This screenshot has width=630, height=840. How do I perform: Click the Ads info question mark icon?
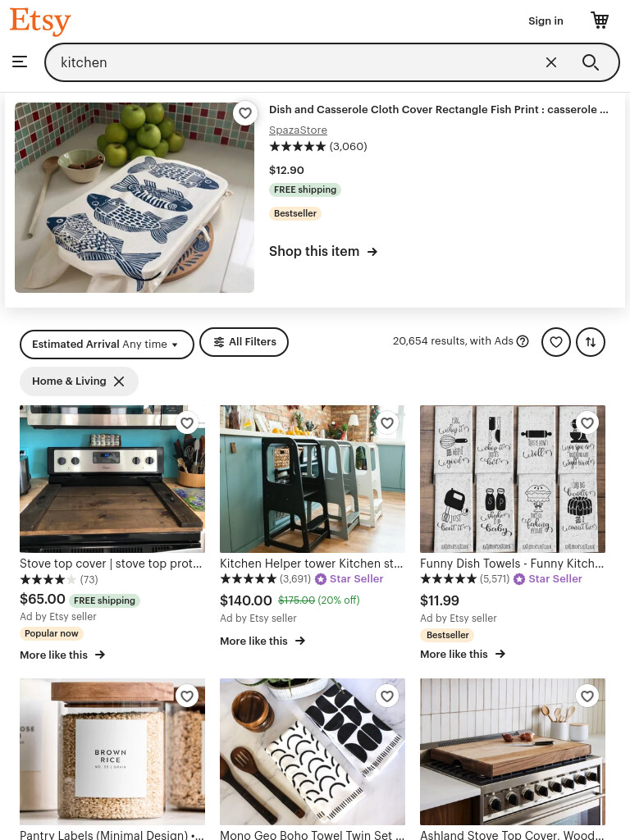pos(523,341)
